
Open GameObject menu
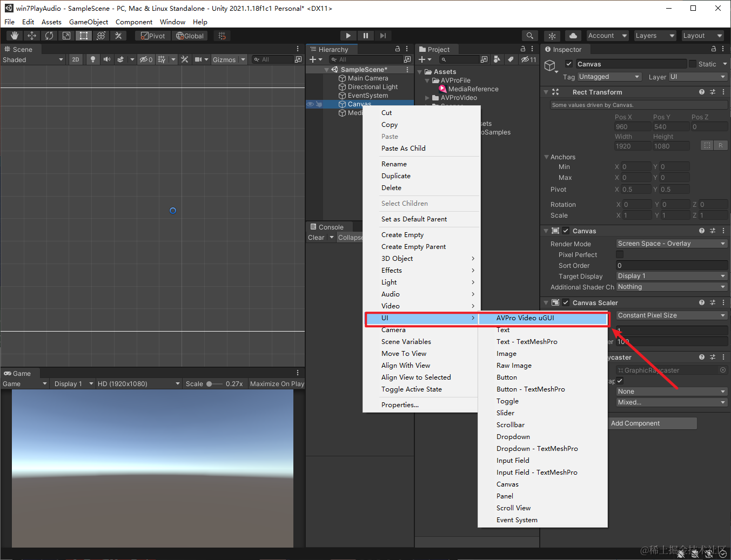point(89,22)
